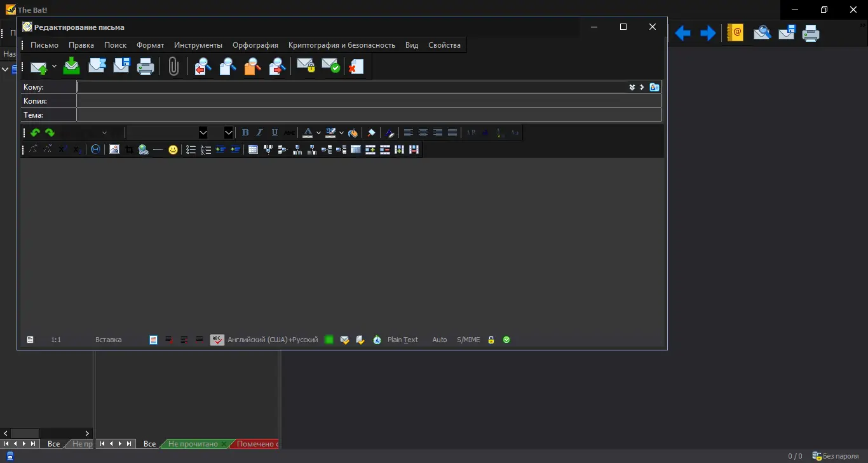The height and width of the screenshot is (463, 868).
Task: Click the envelope with hourglass icon
Action: 97,66
